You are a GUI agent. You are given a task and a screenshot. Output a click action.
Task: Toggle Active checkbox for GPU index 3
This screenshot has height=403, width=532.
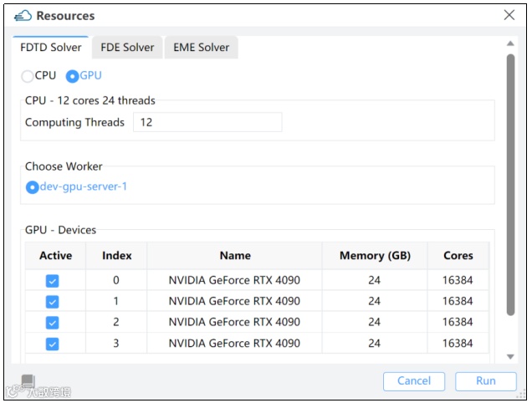click(x=52, y=344)
